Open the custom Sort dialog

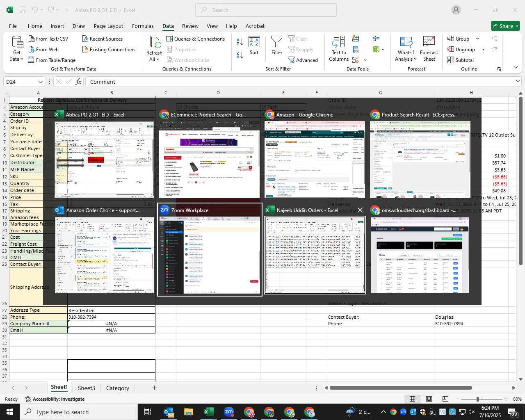(254, 45)
